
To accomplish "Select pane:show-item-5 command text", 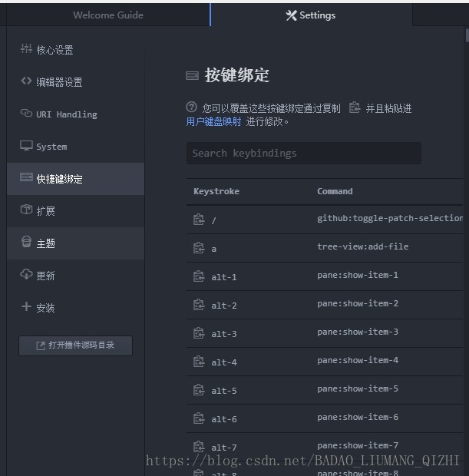I will pyautogui.click(x=358, y=388).
